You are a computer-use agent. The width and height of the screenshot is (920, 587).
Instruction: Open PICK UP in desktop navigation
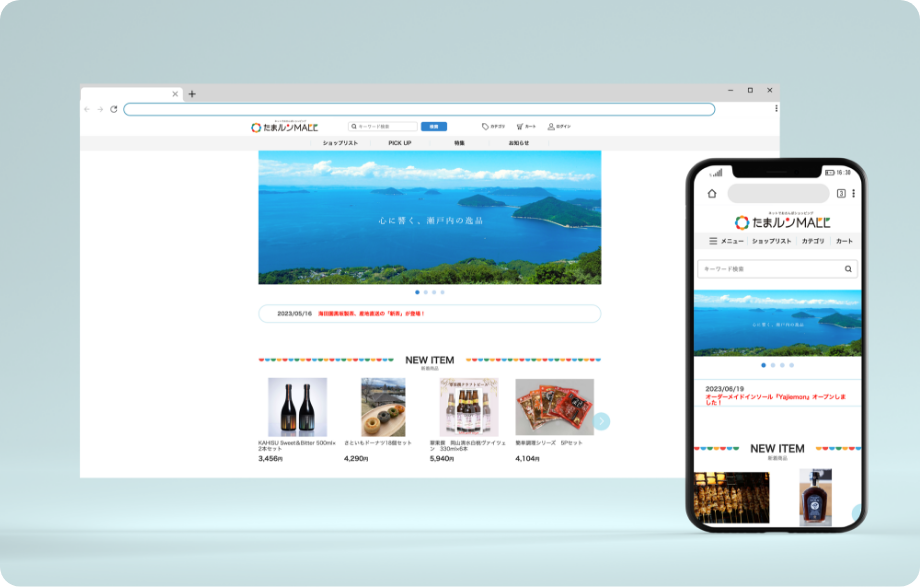point(400,143)
